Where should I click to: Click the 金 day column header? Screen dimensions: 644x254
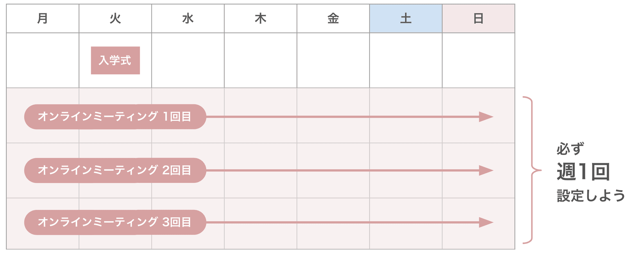pyautogui.click(x=333, y=18)
